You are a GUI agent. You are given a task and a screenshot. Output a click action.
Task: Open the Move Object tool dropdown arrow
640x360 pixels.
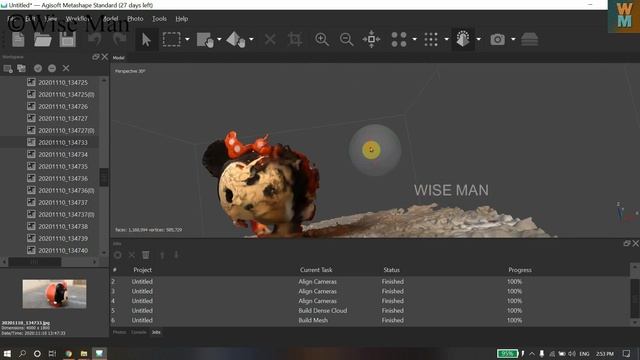click(251, 40)
